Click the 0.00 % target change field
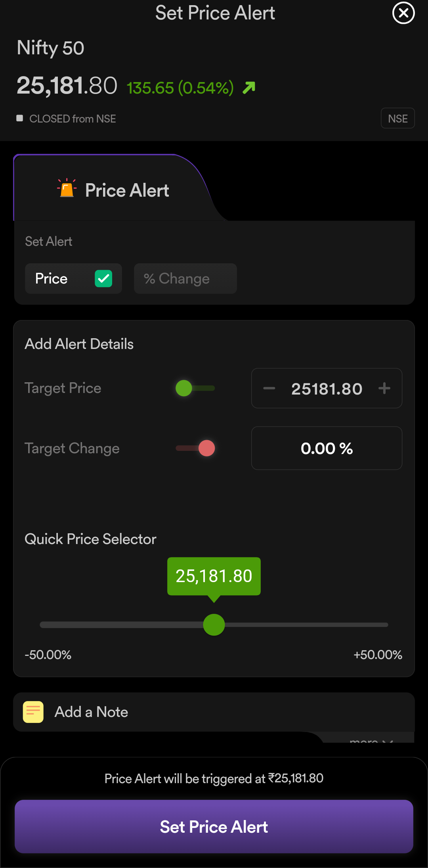 (x=327, y=448)
